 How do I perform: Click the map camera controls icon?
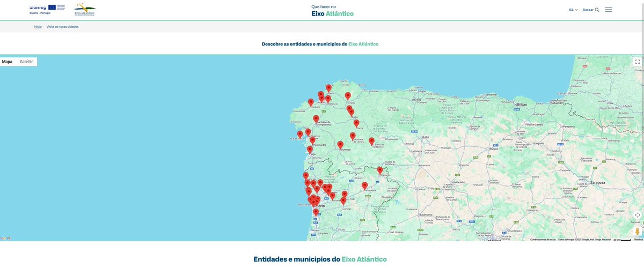tap(637, 215)
